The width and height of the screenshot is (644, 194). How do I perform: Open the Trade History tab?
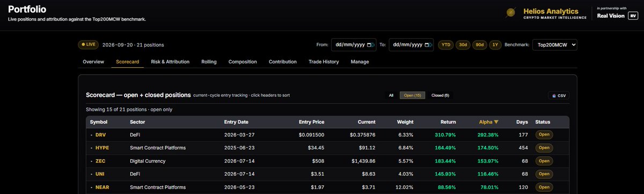pos(324,62)
